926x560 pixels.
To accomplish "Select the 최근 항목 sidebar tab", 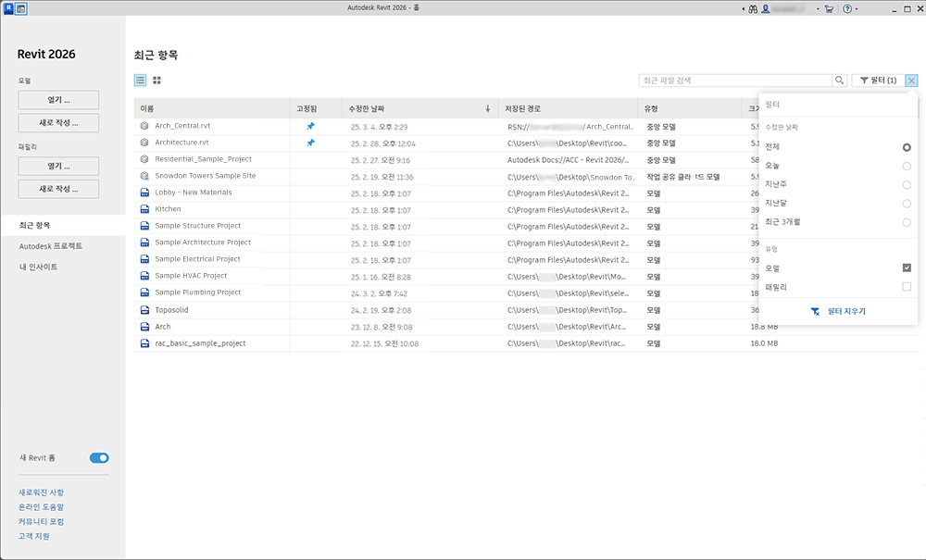I will click(63, 226).
